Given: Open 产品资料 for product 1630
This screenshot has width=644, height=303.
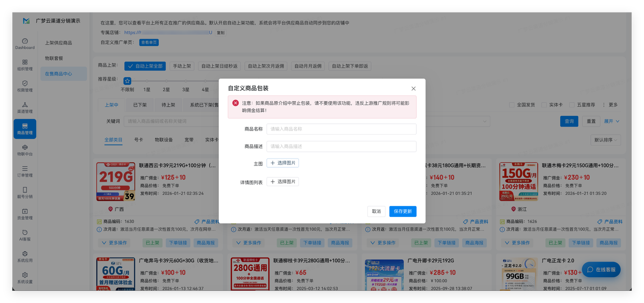Looking at the screenshot, I should [x=207, y=222].
